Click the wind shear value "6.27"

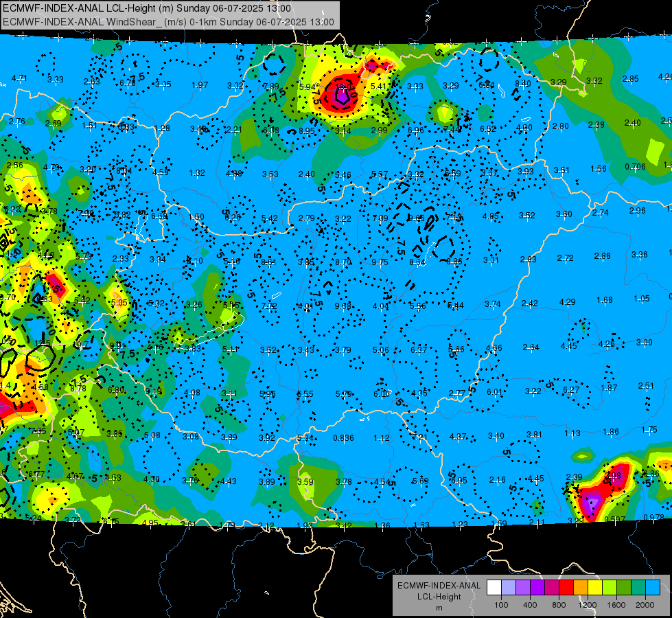point(571,390)
